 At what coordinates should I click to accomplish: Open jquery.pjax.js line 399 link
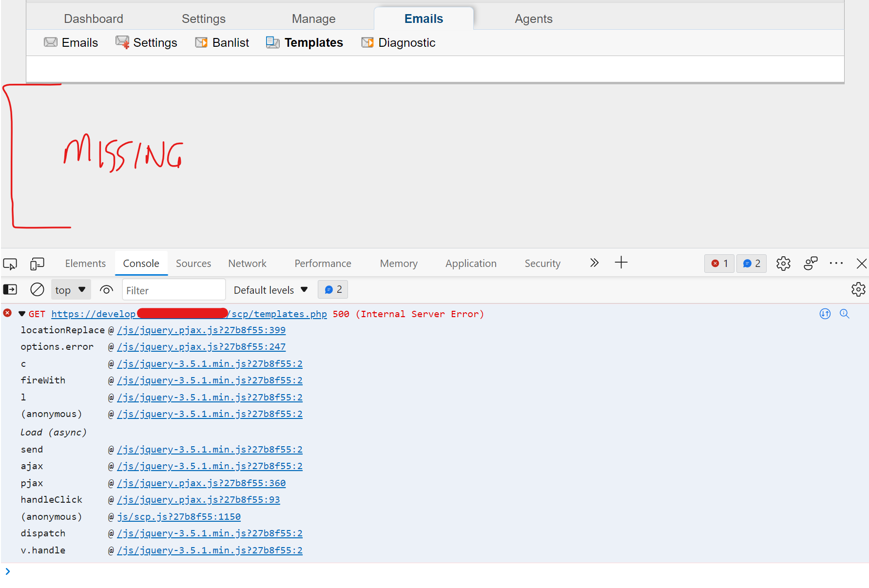coord(201,330)
